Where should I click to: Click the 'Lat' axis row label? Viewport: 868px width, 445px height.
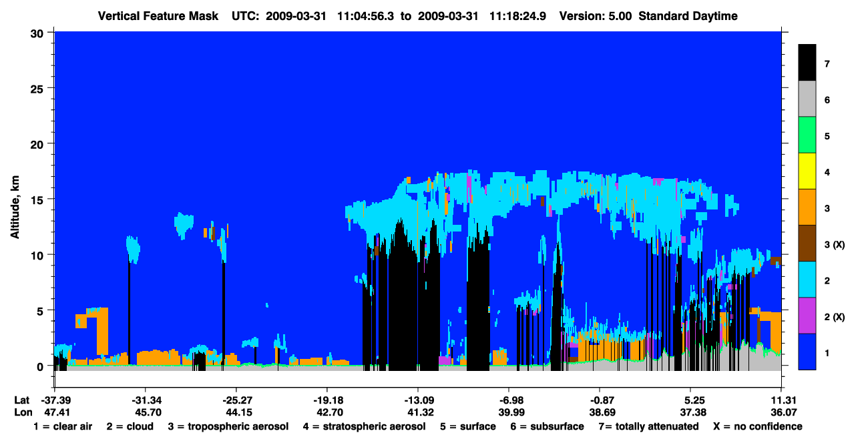click(x=22, y=400)
